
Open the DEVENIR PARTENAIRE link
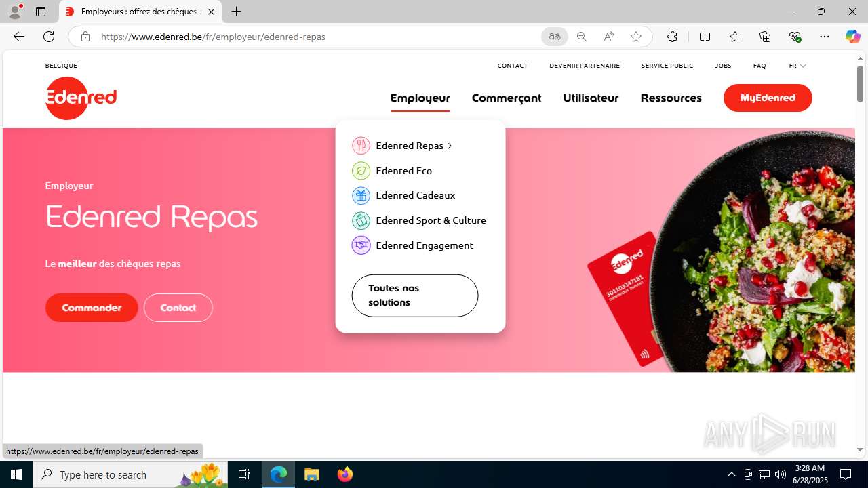[x=585, y=66]
